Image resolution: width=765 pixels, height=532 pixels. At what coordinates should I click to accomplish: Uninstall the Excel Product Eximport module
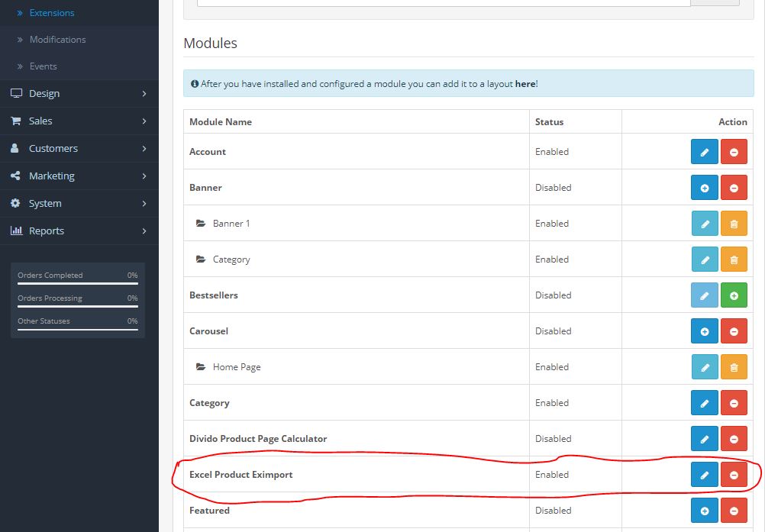click(733, 475)
